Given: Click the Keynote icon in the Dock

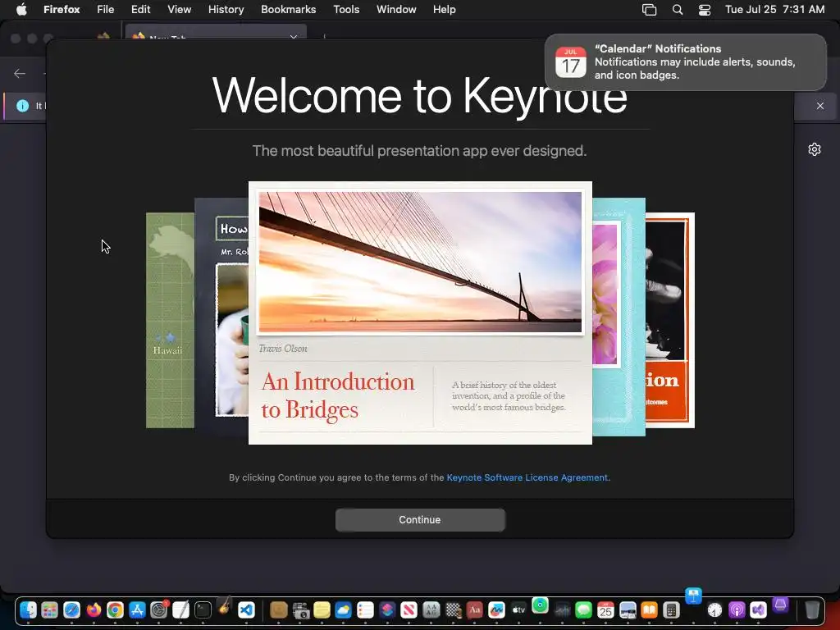Looking at the screenshot, I should (693, 596).
